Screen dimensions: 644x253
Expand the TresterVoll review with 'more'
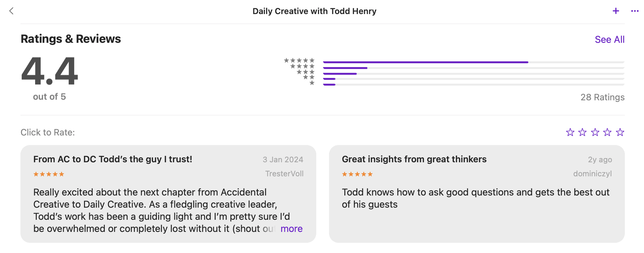pos(291,229)
